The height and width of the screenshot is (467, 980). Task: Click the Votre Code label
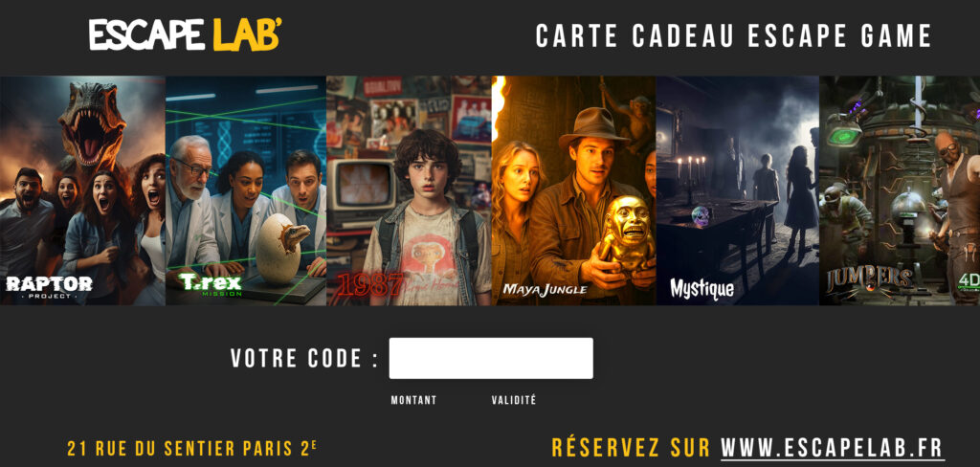pyautogui.click(x=304, y=358)
